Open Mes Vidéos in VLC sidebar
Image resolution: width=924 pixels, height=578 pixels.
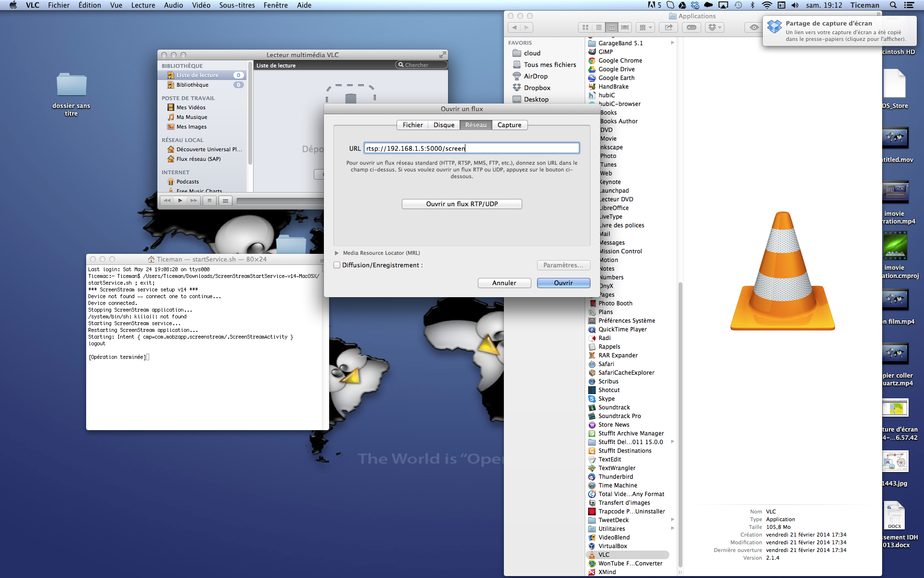click(191, 107)
